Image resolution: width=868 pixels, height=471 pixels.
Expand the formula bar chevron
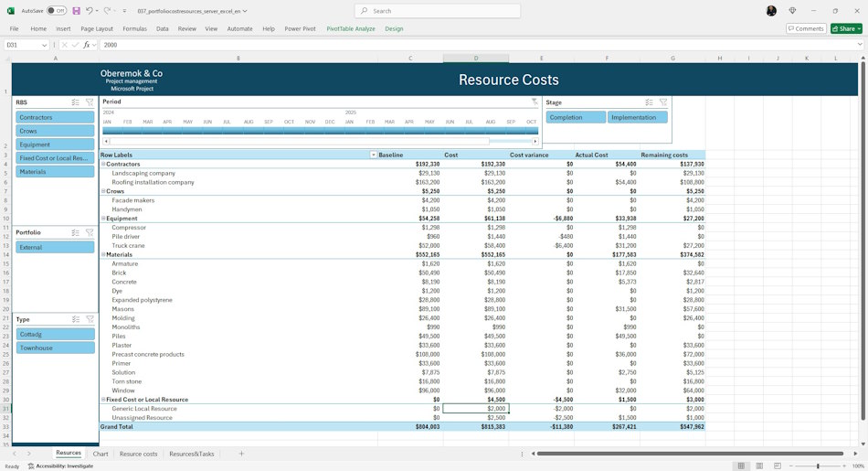860,45
